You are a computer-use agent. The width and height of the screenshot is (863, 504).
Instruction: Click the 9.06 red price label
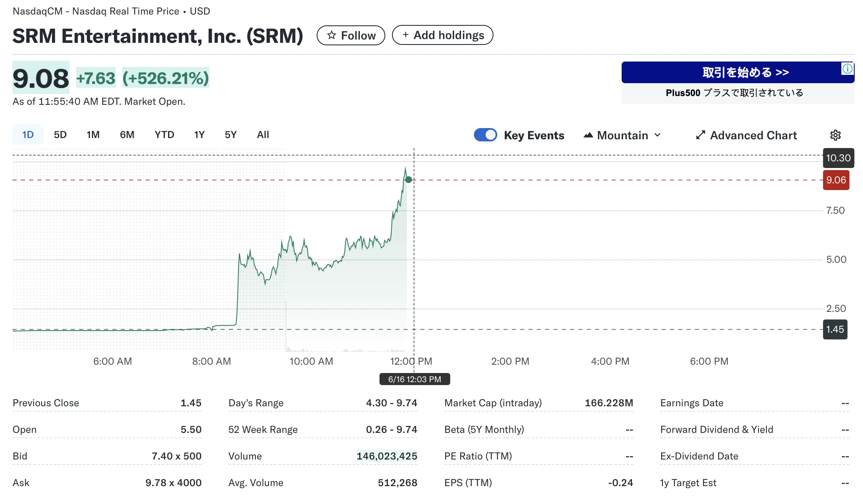click(x=836, y=180)
